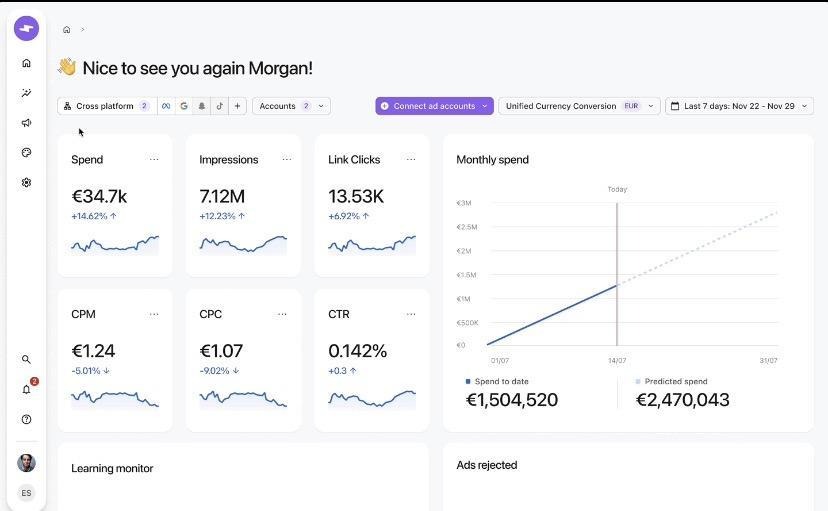Open the Home icon in sidebar
The image size is (828, 511).
(x=26, y=63)
